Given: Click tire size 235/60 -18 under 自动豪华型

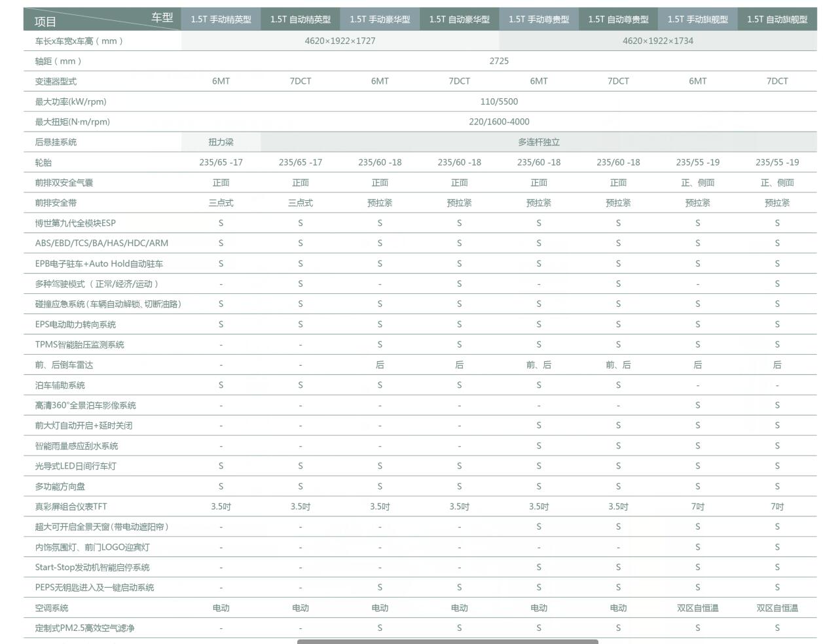Looking at the screenshot, I should (x=460, y=162).
